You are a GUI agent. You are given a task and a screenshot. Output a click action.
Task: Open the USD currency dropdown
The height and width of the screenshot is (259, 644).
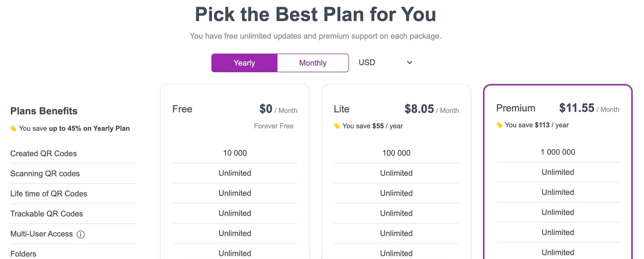click(x=385, y=62)
